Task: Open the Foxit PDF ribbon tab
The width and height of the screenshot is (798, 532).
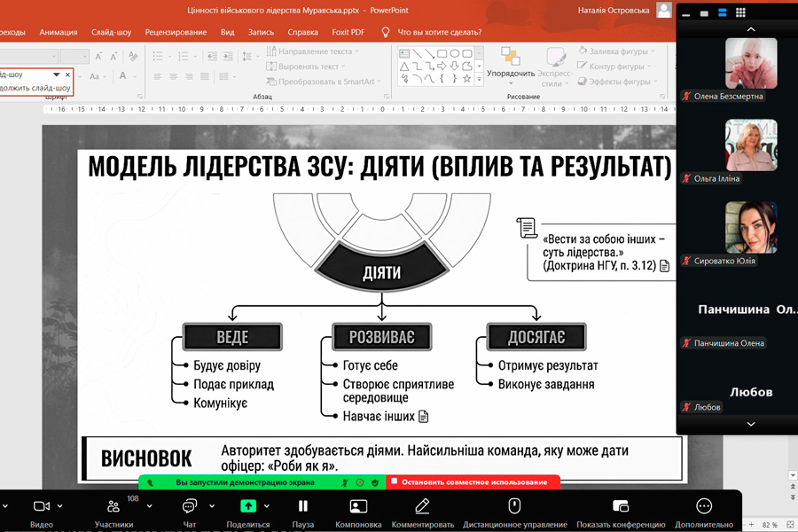Action: (348, 32)
